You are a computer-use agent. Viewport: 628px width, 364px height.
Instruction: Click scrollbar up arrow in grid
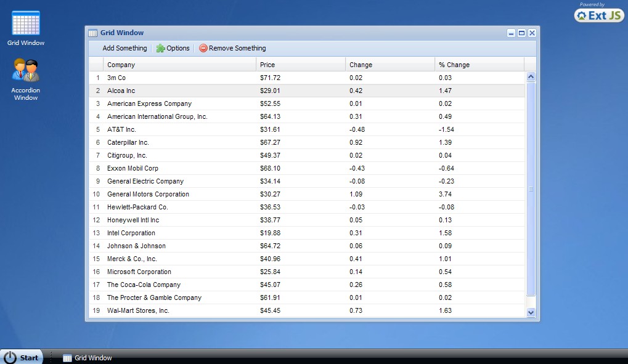[x=531, y=76]
